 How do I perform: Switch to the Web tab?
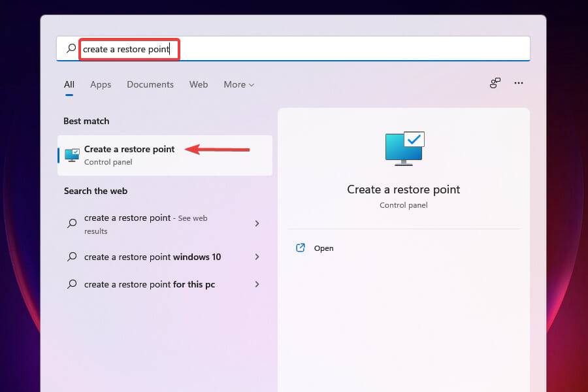click(x=199, y=84)
